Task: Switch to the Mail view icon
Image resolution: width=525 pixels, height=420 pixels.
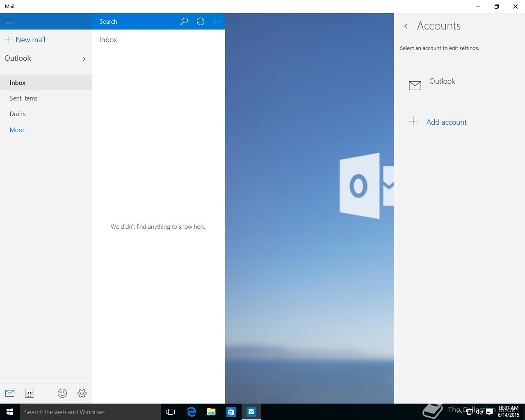Action: 10,393
